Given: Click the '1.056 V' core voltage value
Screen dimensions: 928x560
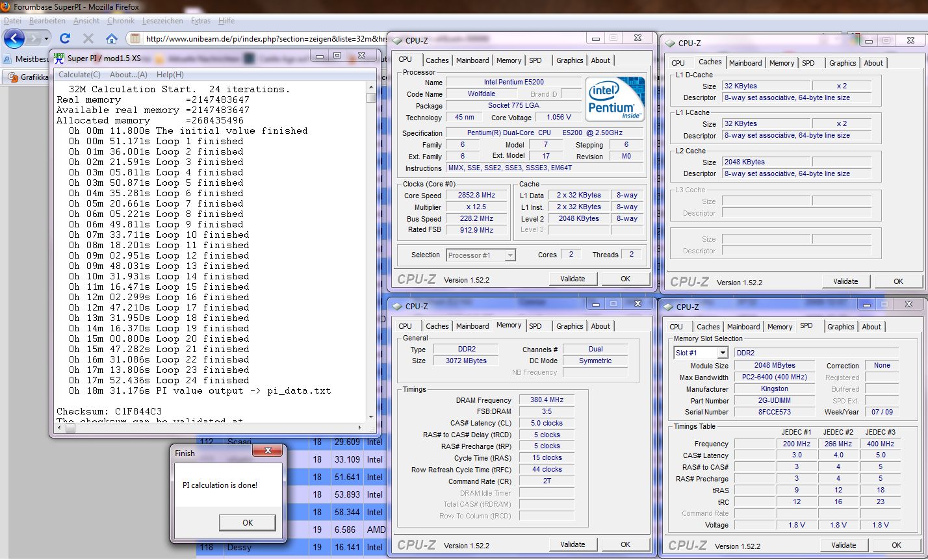Looking at the screenshot, I should pos(559,118).
